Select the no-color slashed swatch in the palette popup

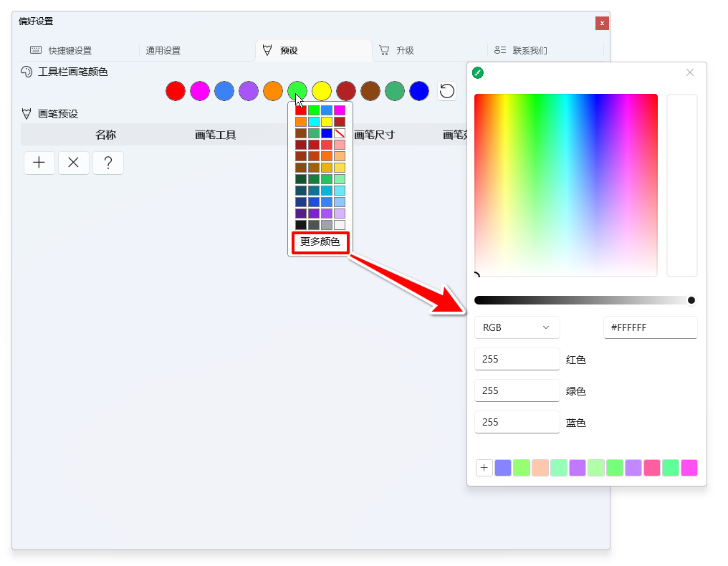click(340, 133)
